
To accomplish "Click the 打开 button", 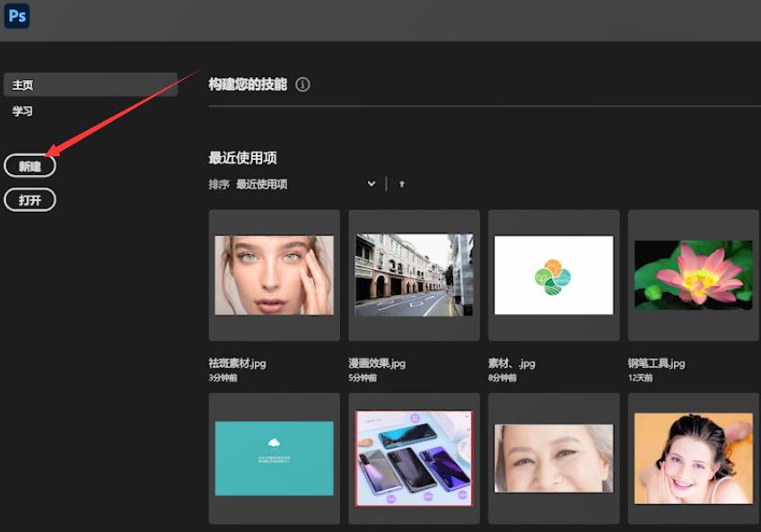I will [x=30, y=199].
